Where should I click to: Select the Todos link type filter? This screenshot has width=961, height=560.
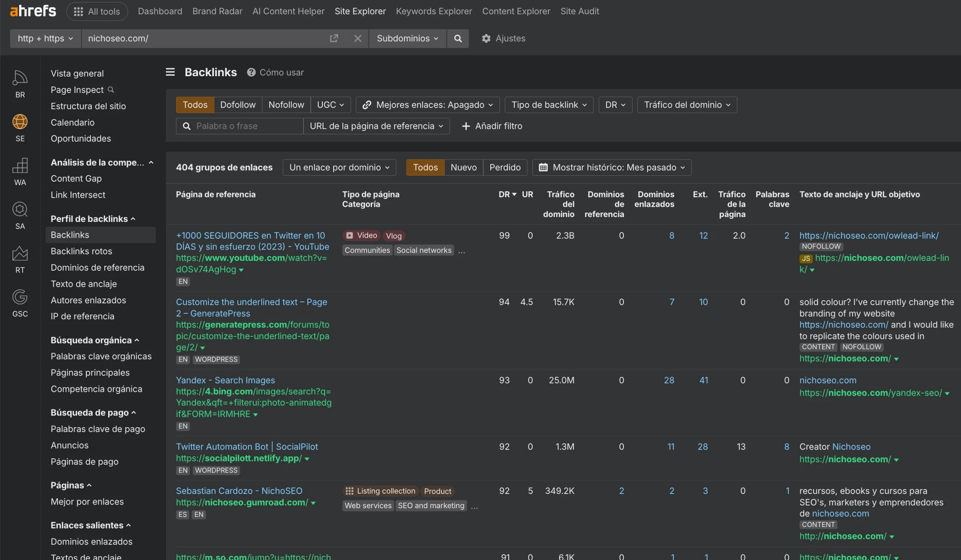pos(195,105)
